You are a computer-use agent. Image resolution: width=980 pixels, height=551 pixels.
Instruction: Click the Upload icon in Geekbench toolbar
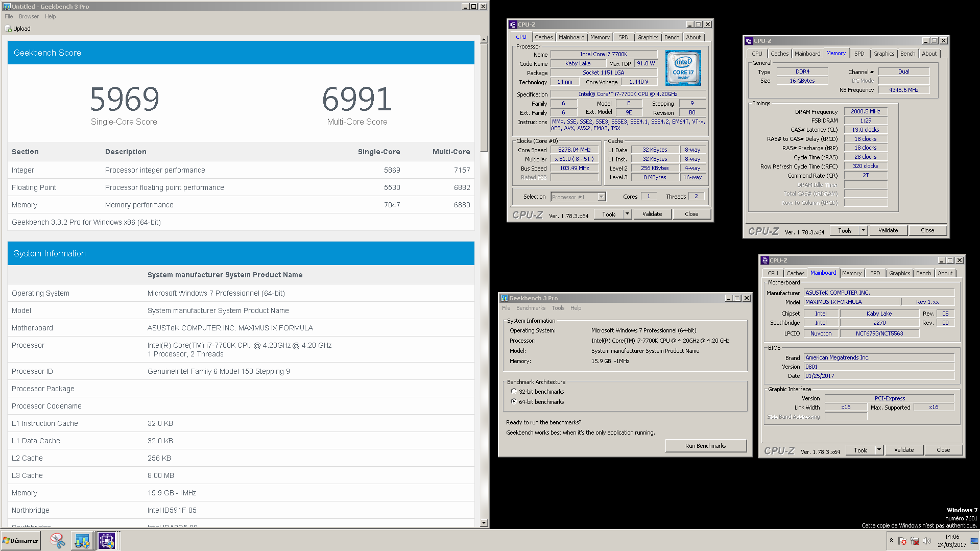coord(8,29)
